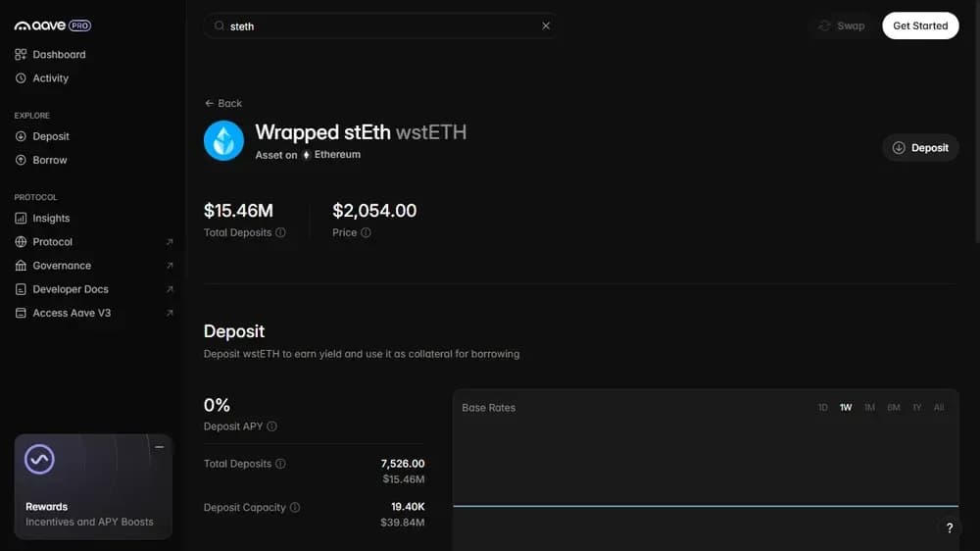Screen dimensions: 980x551
Task: Click the $15.46M total deposits value
Action: (238, 211)
